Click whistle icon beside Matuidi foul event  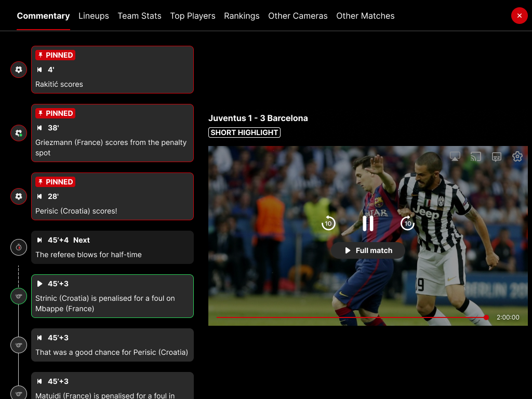point(19,394)
